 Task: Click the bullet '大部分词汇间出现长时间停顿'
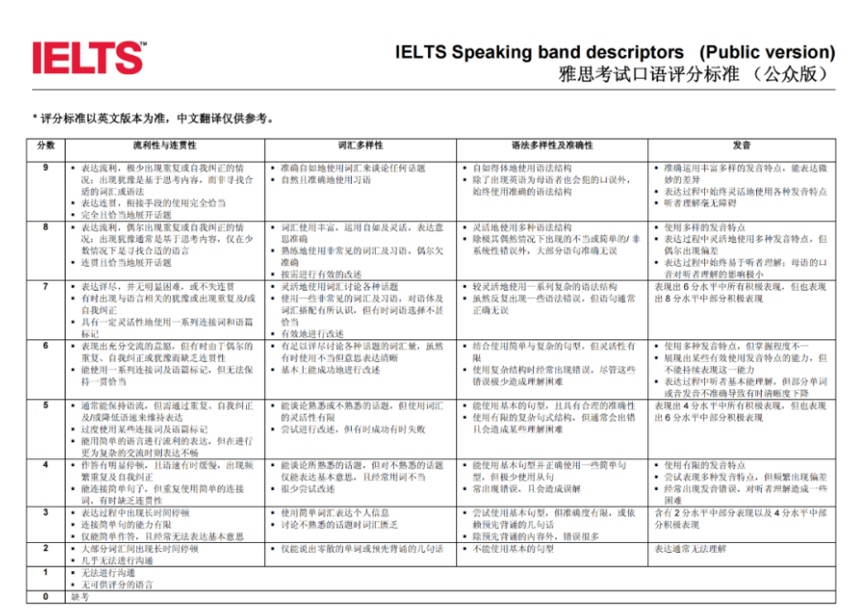(x=140, y=548)
